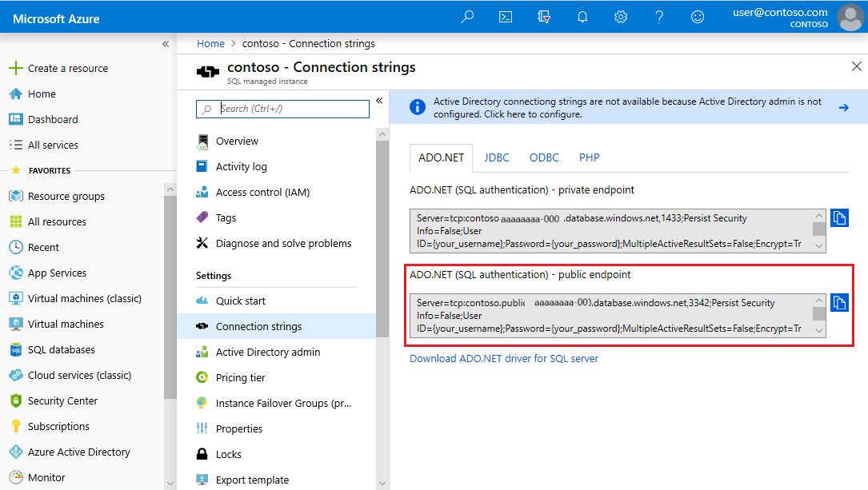Open the notifications bell

click(582, 17)
